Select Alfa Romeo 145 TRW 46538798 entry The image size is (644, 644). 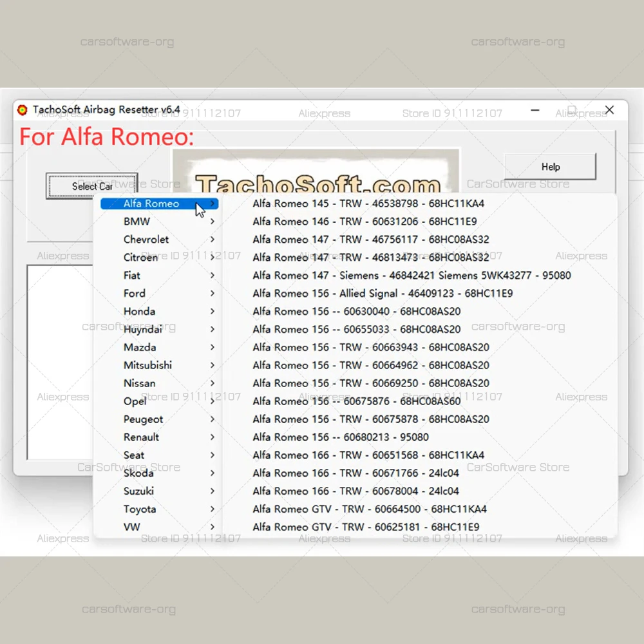[x=368, y=204]
